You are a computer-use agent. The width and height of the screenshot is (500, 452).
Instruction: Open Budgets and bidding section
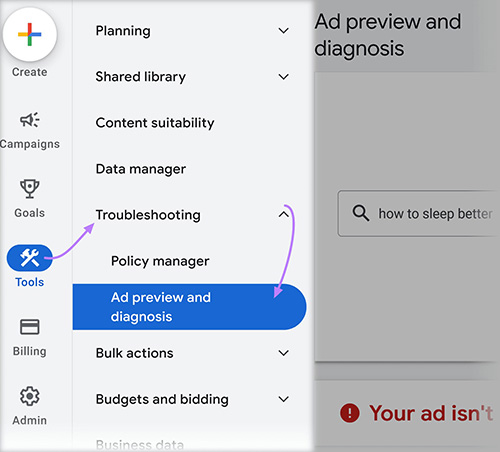click(x=162, y=399)
